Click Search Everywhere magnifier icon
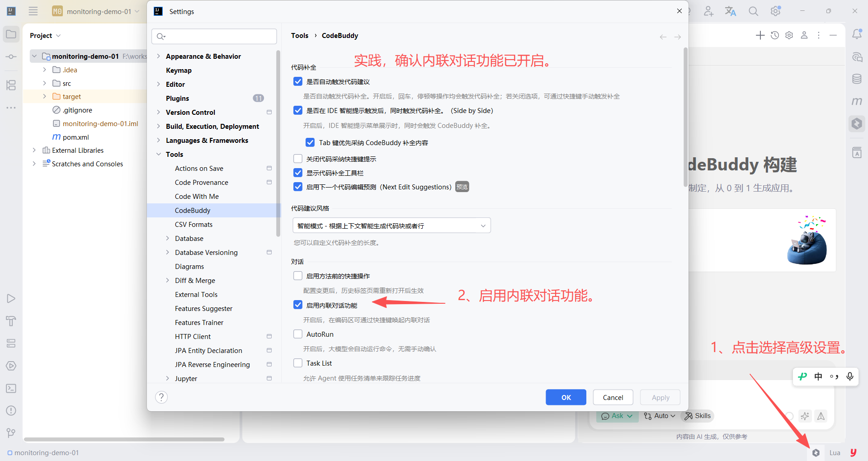The height and width of the screenshot is (461, 868). 753,11
